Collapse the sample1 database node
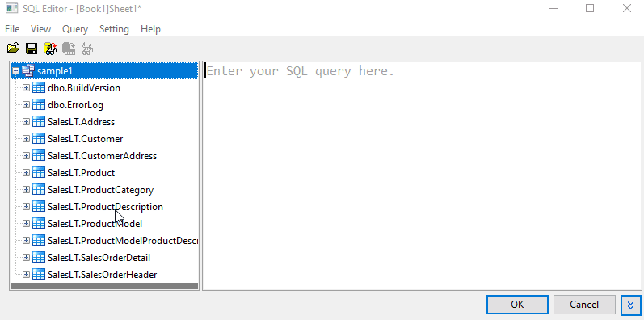 [15, 71]
